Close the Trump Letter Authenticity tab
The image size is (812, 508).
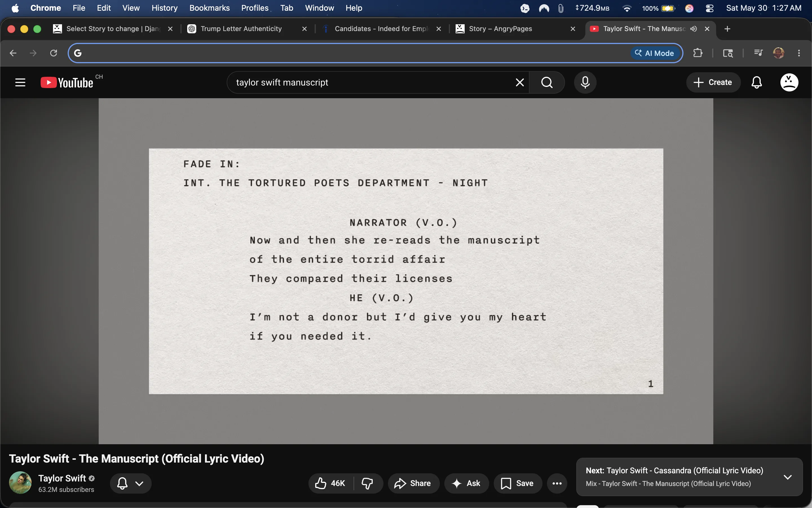tap(304, 29)
